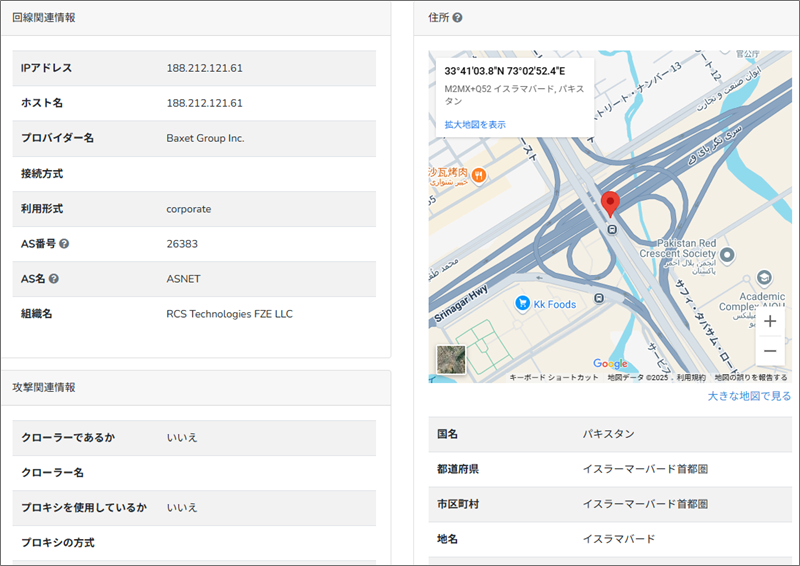Click いいえ in クローラーであるか row
Screen dimensions: 800x566
(x=182, y=438)
